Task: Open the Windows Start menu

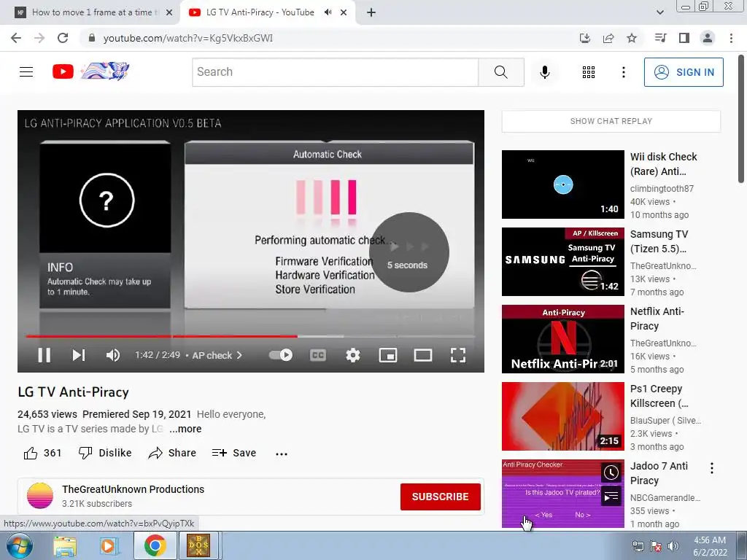Action: point(20,545)
